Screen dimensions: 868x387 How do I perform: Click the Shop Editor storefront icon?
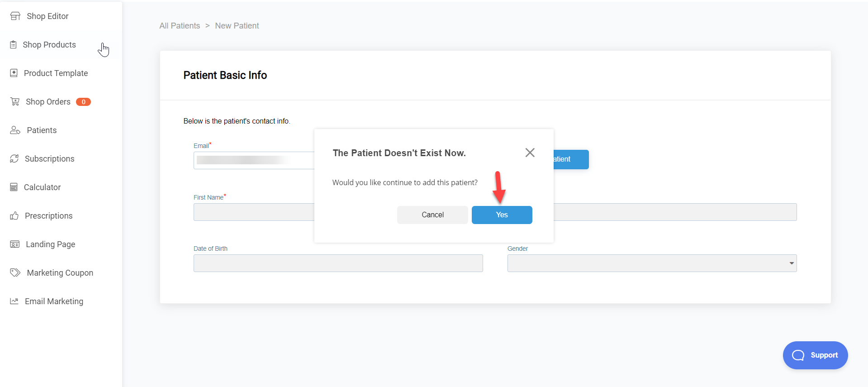15,16
